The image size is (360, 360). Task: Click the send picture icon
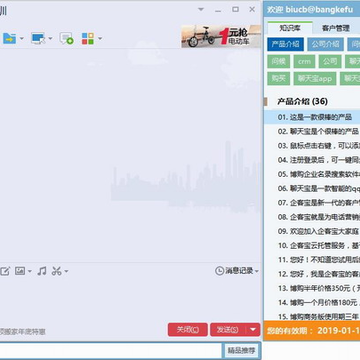[x=20, y=271]
